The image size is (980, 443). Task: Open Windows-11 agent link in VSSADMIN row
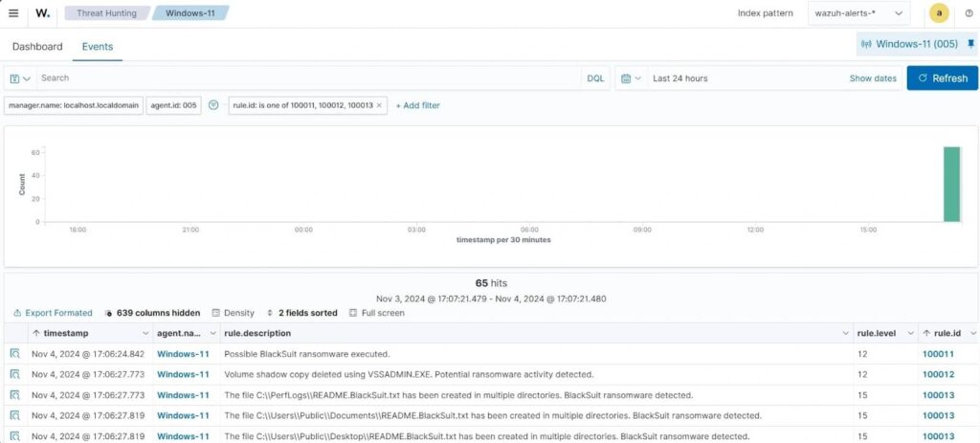[183, 374]
